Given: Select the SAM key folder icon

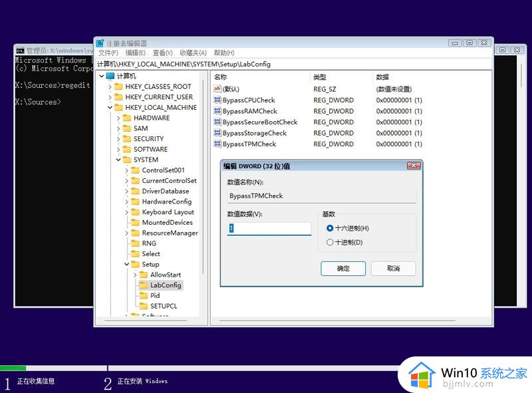Looking at the screenshot, I should pos(127,128).
